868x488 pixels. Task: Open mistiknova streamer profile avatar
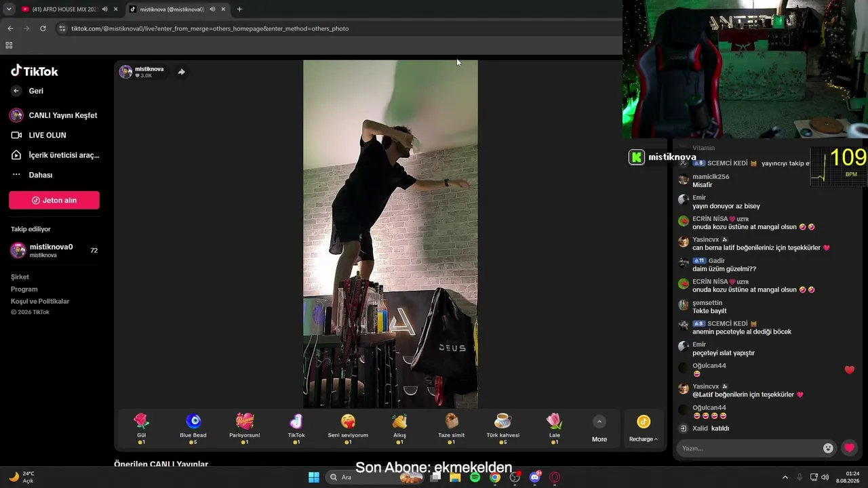coord(125,72)
